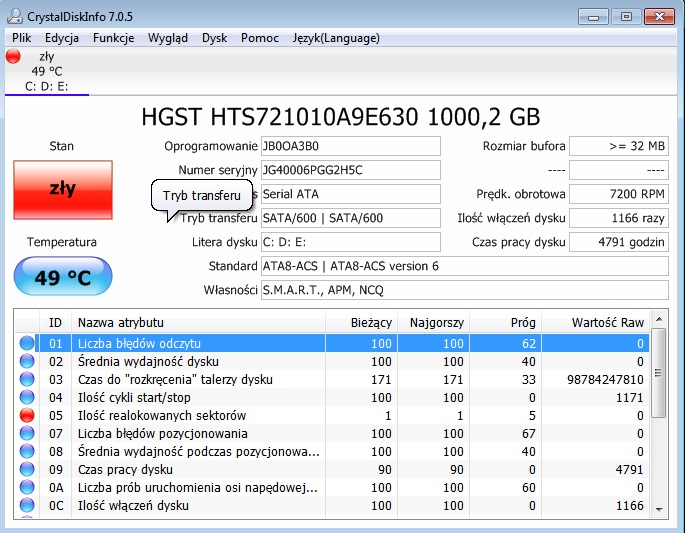Open the Pomoc menu
The height and width of the screenshot is (533, 685).
259,38
